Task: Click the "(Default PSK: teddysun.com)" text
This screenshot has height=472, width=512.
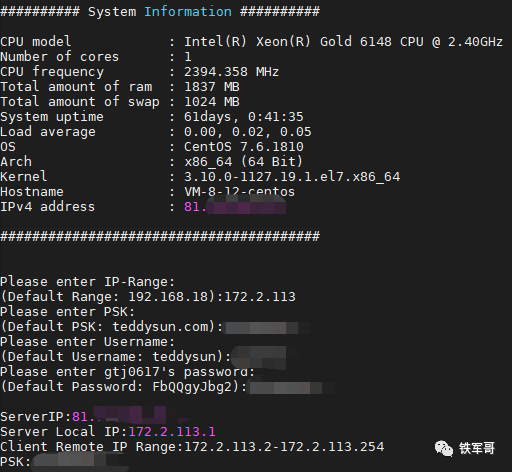Action: point(108,327)
